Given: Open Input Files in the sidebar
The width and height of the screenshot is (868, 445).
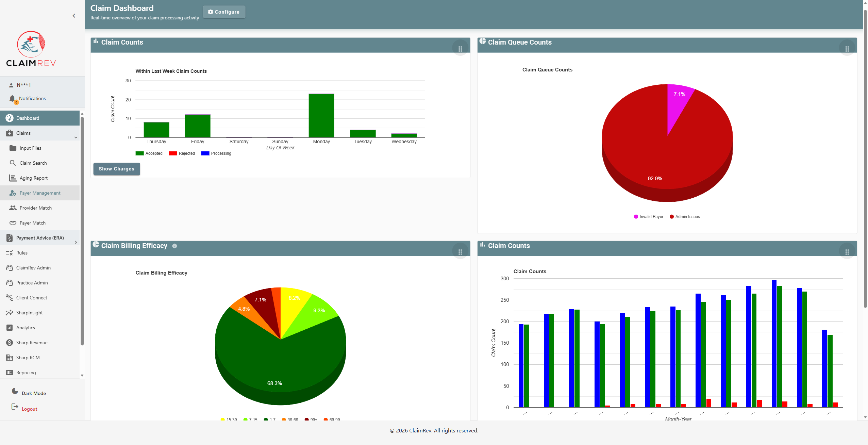Looking at the screenshot, I should click(40, 148).
